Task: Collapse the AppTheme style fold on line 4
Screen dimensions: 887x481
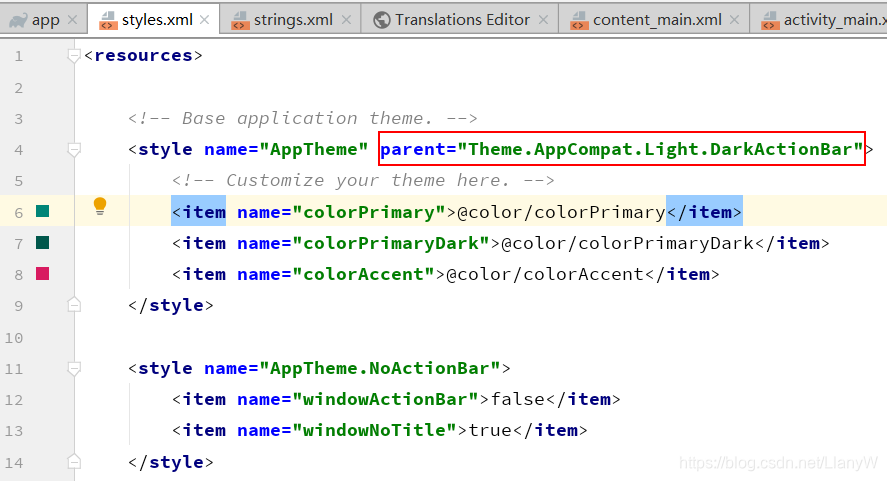Action: point(74,149)
